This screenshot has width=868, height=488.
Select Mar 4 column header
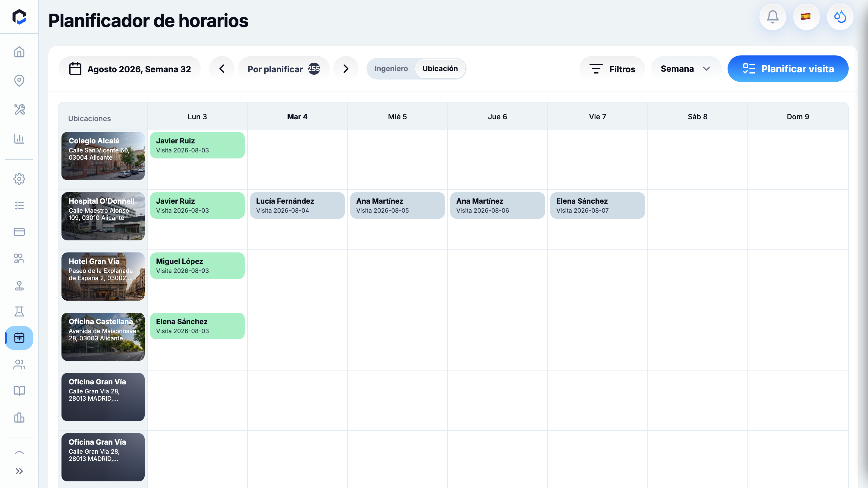[297, 117]
